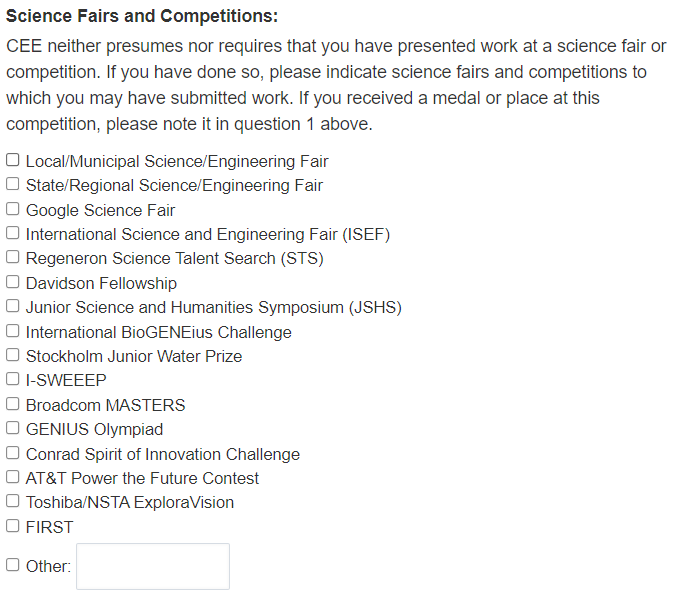
Task: Click the Google Science Fair label text
Action: pos(100,210)
